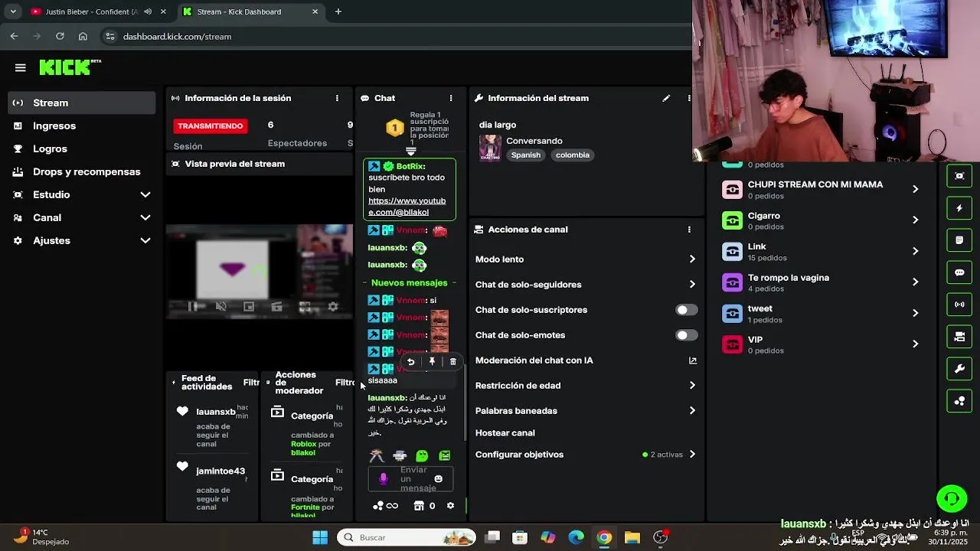Toggle mute in the stream preview

(221, 307)
